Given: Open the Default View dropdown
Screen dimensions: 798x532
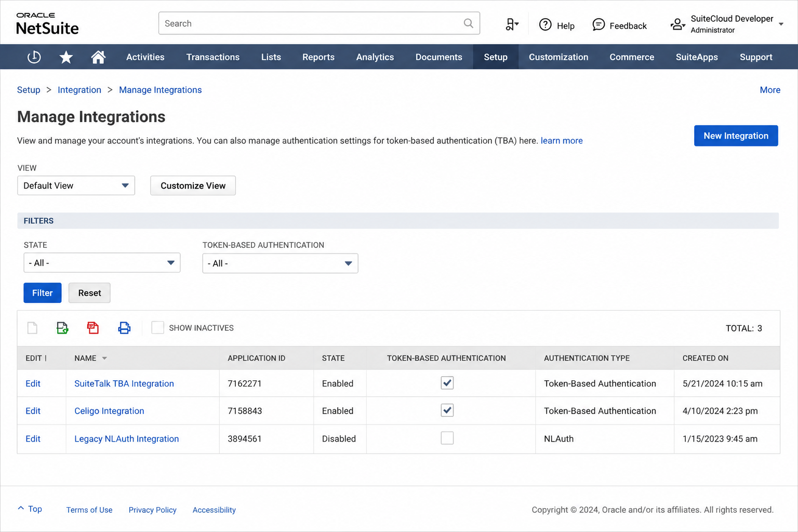Looking at the screenshot, I should tap(76, 185).
